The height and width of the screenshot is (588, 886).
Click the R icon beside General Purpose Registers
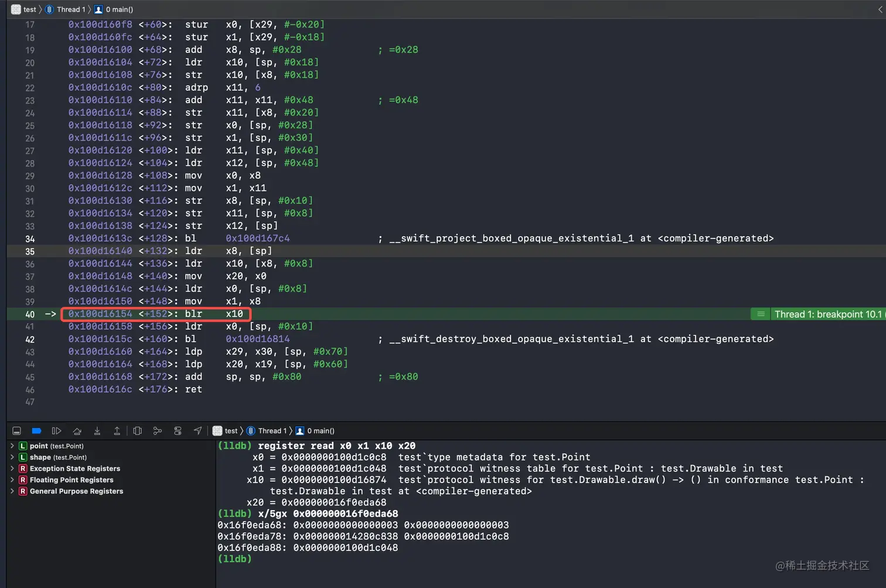tap(23, 491)
